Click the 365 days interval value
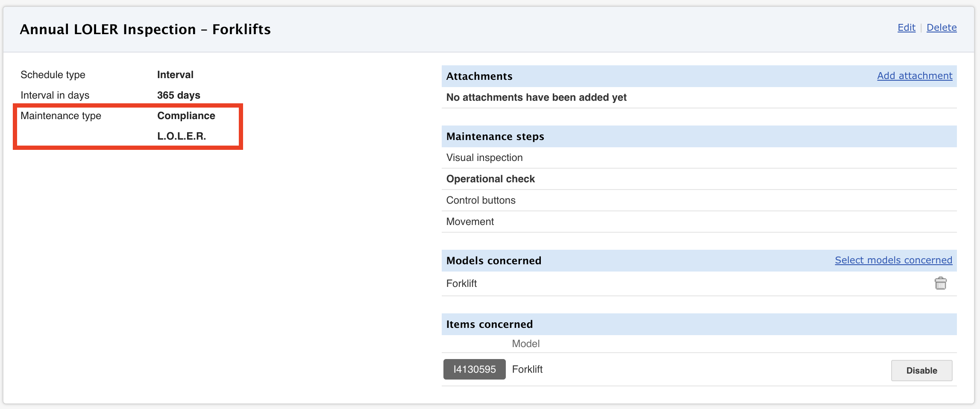Image resolution: width=980 pixels, height=409 pixels. point(179,96)
